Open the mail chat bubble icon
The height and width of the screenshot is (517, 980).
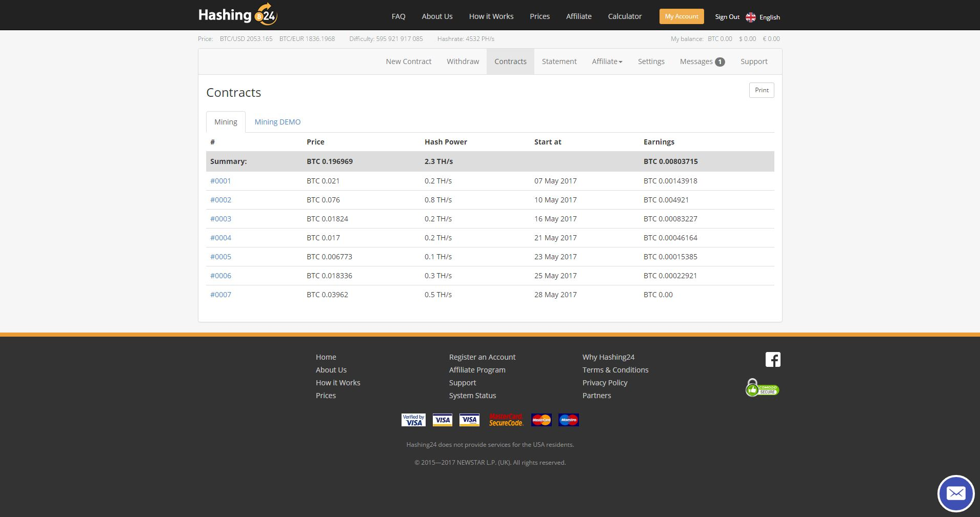tap(955, 493)
